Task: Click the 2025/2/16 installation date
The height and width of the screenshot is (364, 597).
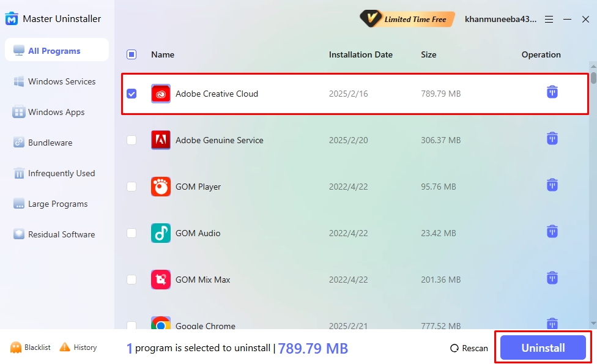Action: [349, 94]
